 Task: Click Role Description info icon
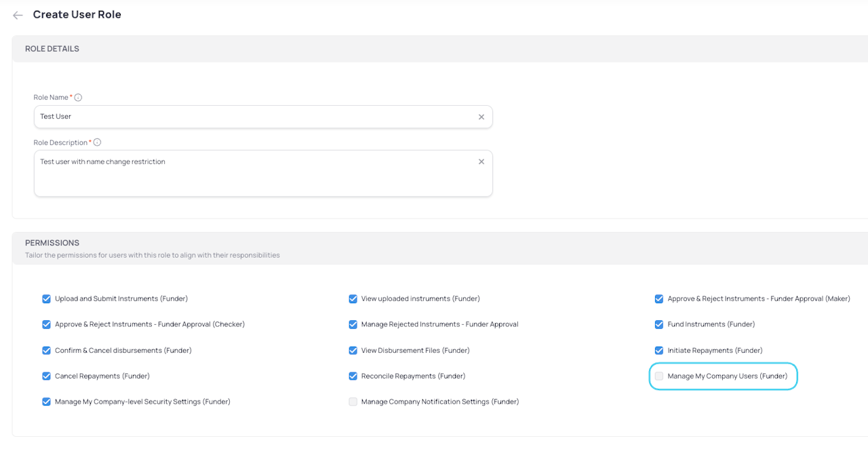pos(97,142)
